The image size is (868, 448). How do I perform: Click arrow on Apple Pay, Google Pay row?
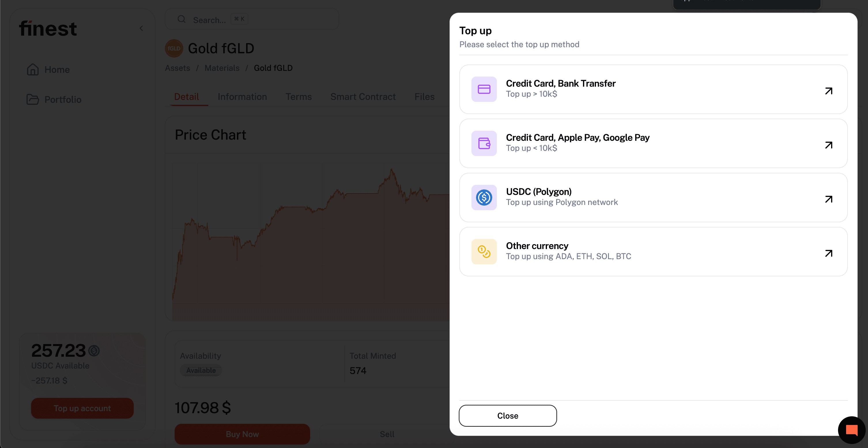(829, 145)
